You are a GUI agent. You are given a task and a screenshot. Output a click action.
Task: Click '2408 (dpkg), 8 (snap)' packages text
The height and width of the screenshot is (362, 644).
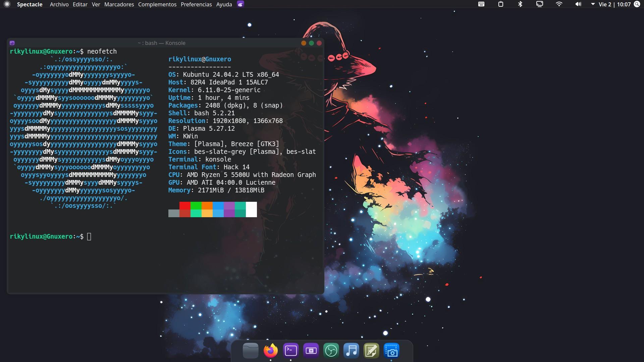coord(244,105)
